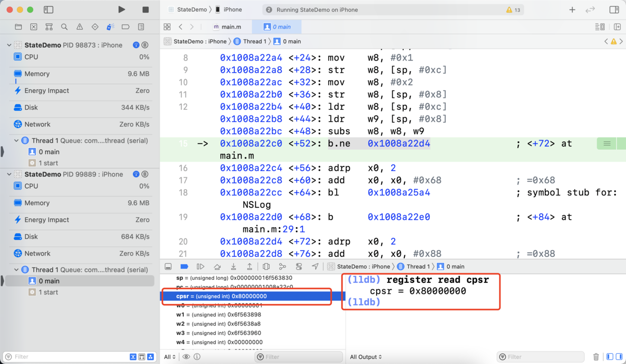Open the Test navigator diamond icon
This screenshot has height=364, width=626.
coord(95,27)
